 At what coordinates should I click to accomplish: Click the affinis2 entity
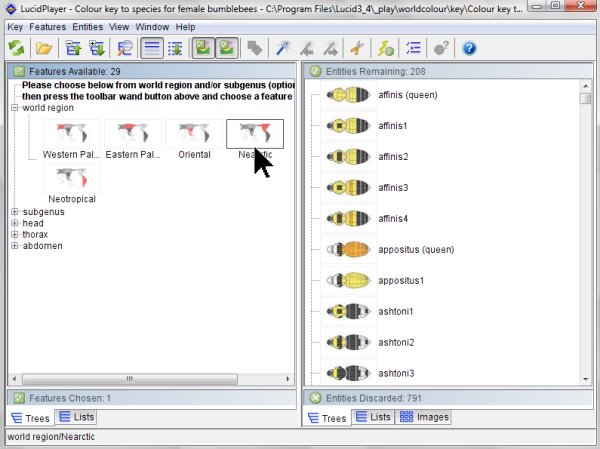point(393,157)
